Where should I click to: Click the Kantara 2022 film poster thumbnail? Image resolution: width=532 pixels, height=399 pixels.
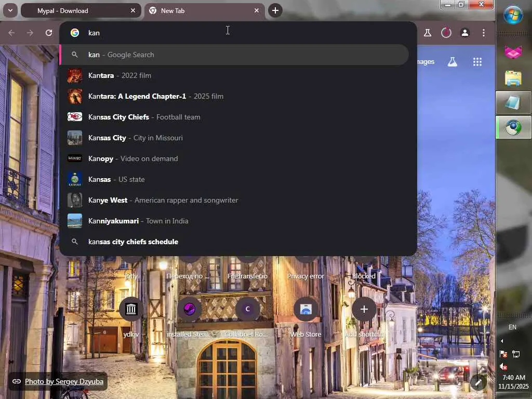tap(75, 76)
